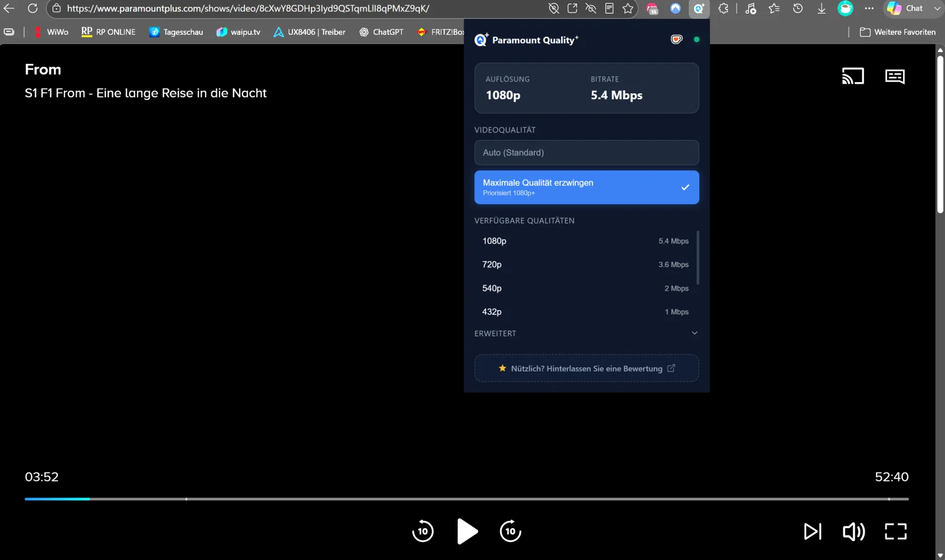Enter fullscreen mode

896,532
